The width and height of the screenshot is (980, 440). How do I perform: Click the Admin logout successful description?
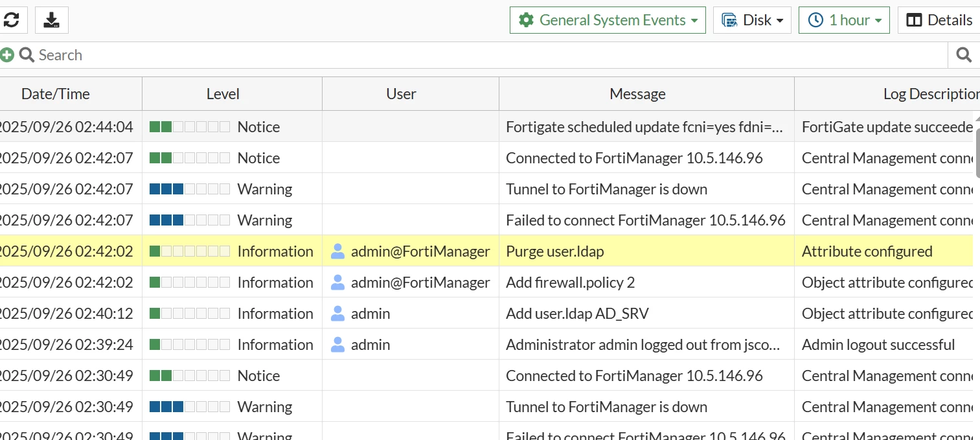click(878, 345)
